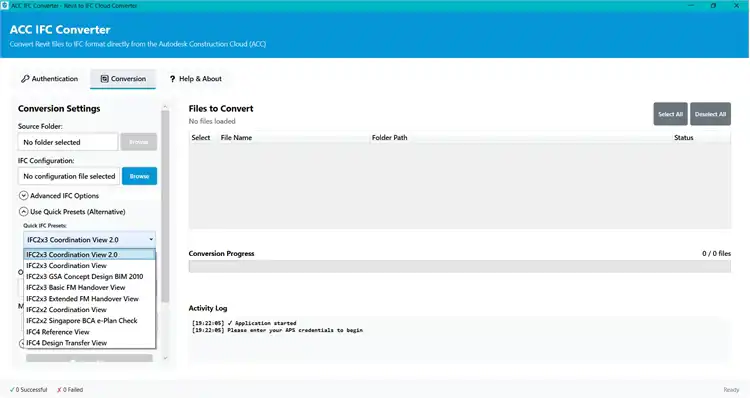Image resolution: width=750 pixels, height=398 pixels.
Task: Close the Quick IFC Presets dropdown via its arrow
Action: [x=151, y=239]
